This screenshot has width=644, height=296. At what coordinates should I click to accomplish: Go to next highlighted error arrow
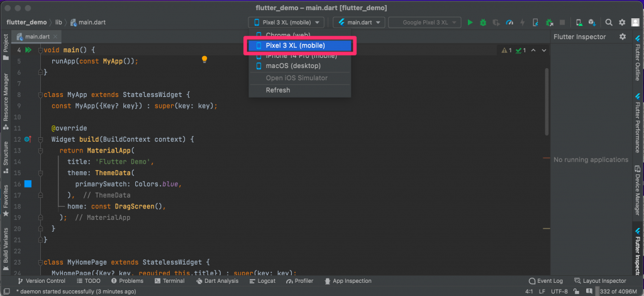(x=544, y=50)
